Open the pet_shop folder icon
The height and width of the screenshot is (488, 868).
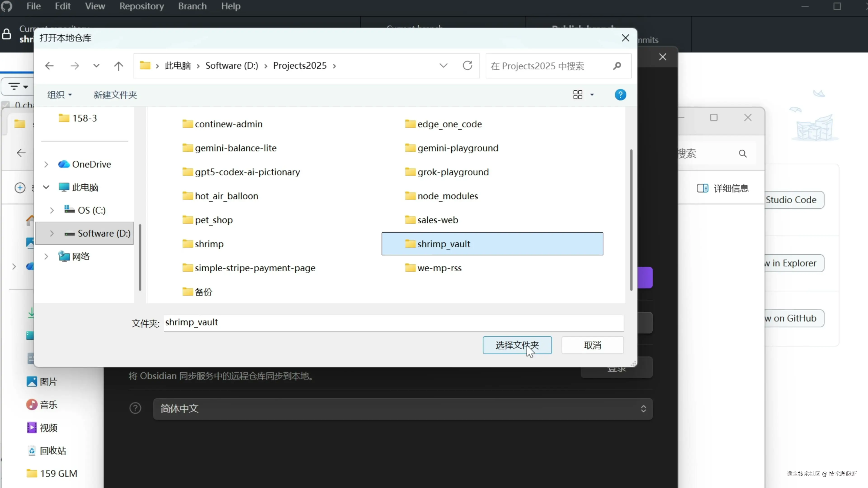187,220
